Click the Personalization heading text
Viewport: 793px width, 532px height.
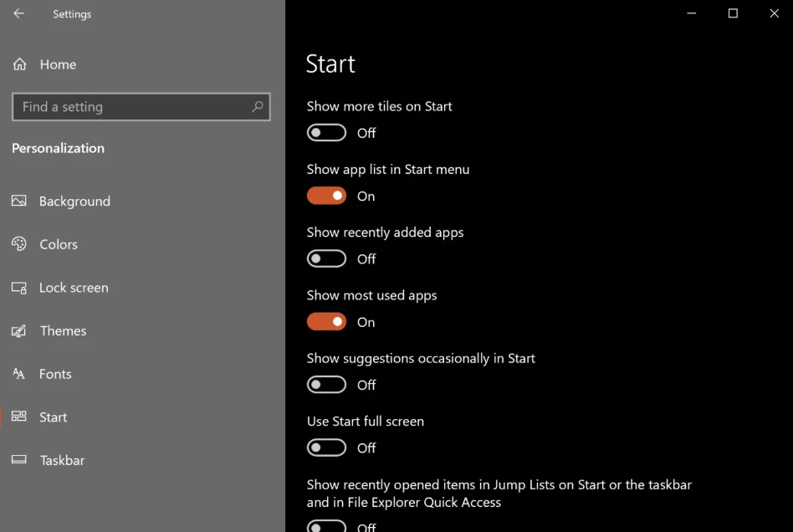59,148
